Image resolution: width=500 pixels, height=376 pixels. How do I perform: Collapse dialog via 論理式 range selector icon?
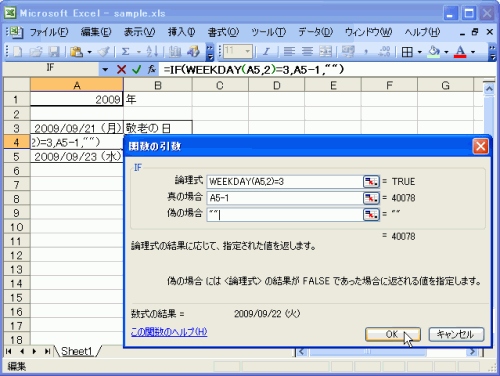point(371,182)
